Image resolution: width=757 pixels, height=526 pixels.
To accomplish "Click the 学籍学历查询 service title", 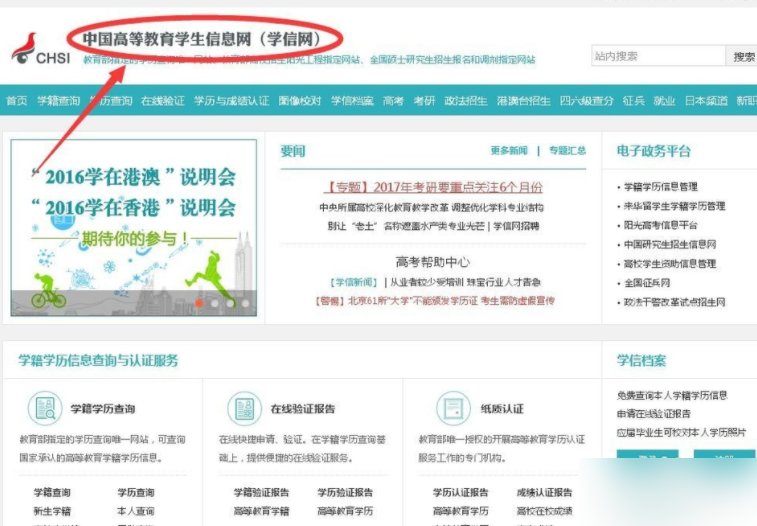I will (x=103, y=409).
